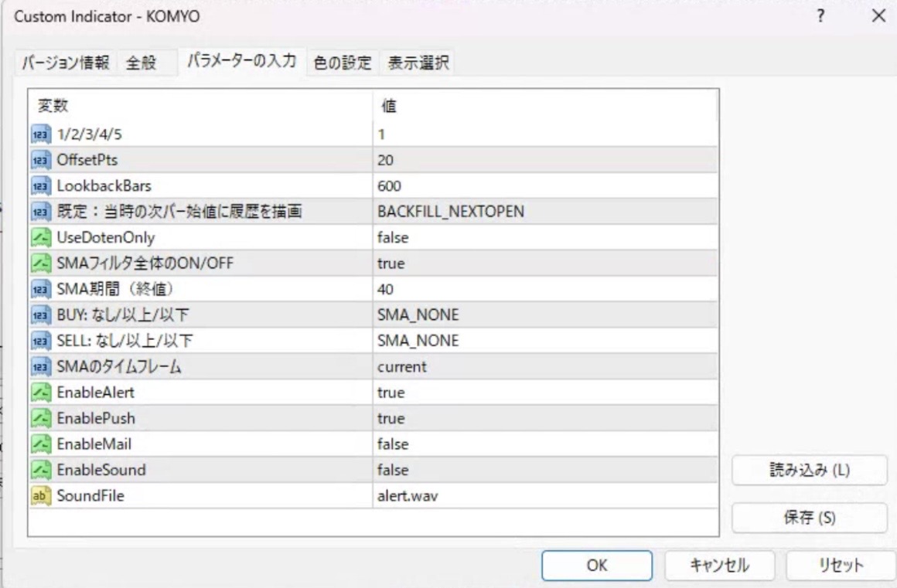897x588 pixels.
Task: Select the SMAフィルタ全体のON/OFF variable name
Action: (x=145, y=263)
